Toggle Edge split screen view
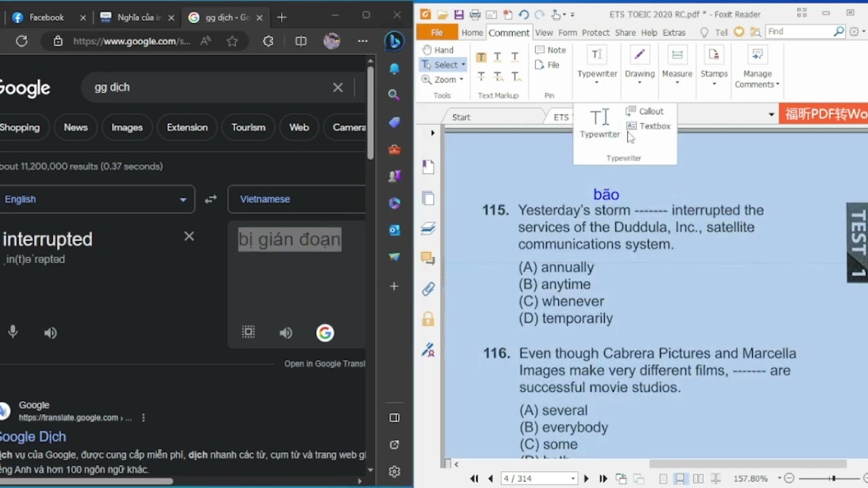868x488 pixels. (301, 41)
